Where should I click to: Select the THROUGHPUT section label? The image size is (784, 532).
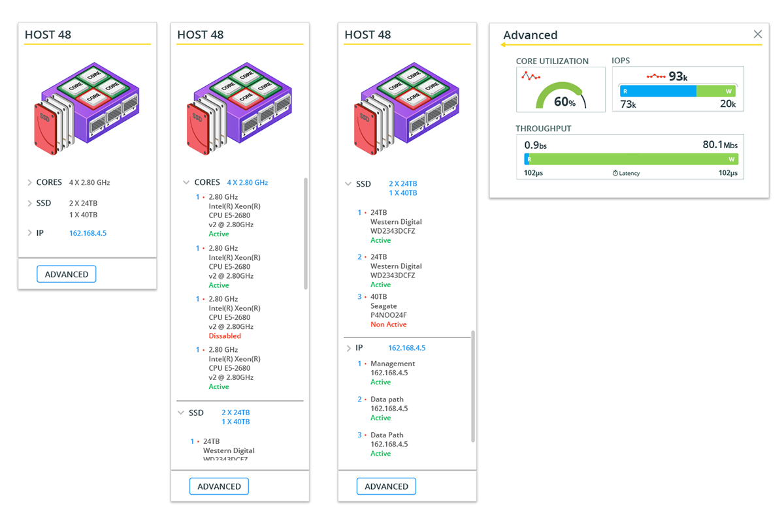click(544, 129)
